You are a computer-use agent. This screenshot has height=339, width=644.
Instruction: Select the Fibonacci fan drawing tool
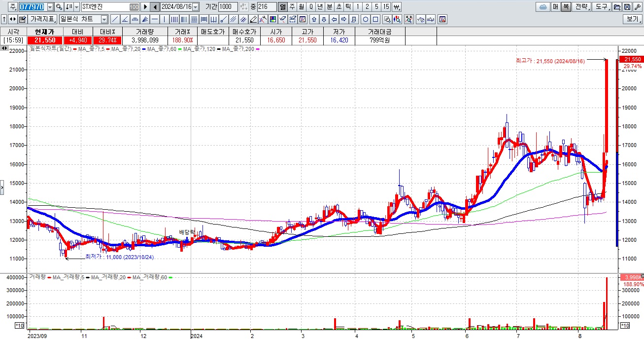(145, 19)
